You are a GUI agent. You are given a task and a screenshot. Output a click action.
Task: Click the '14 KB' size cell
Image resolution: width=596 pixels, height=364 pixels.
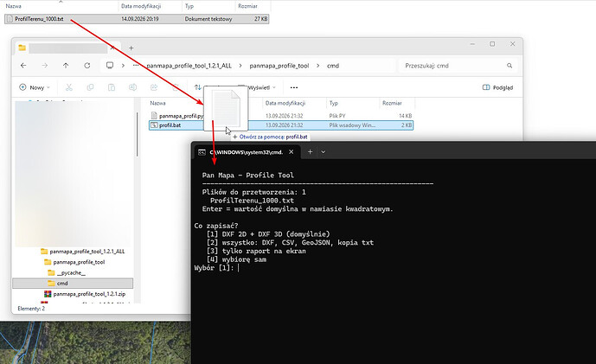click(405, 116)
